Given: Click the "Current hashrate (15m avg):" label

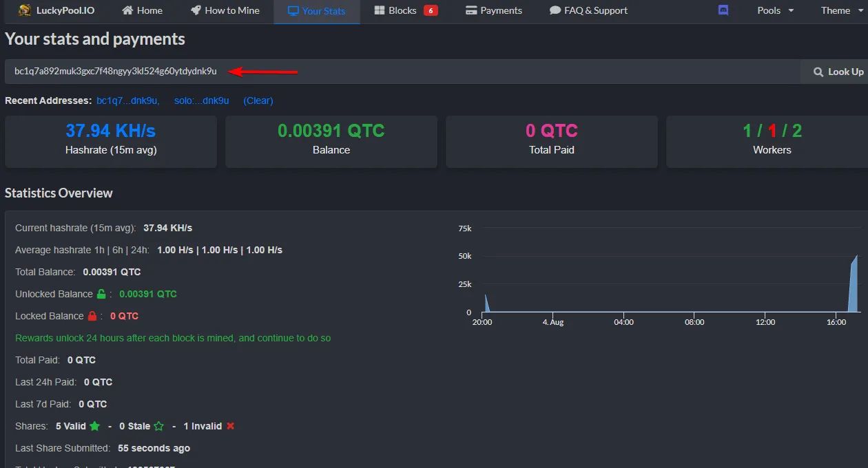Looking at the screenshot, I should pyautogui.click(x=76, y=228).
